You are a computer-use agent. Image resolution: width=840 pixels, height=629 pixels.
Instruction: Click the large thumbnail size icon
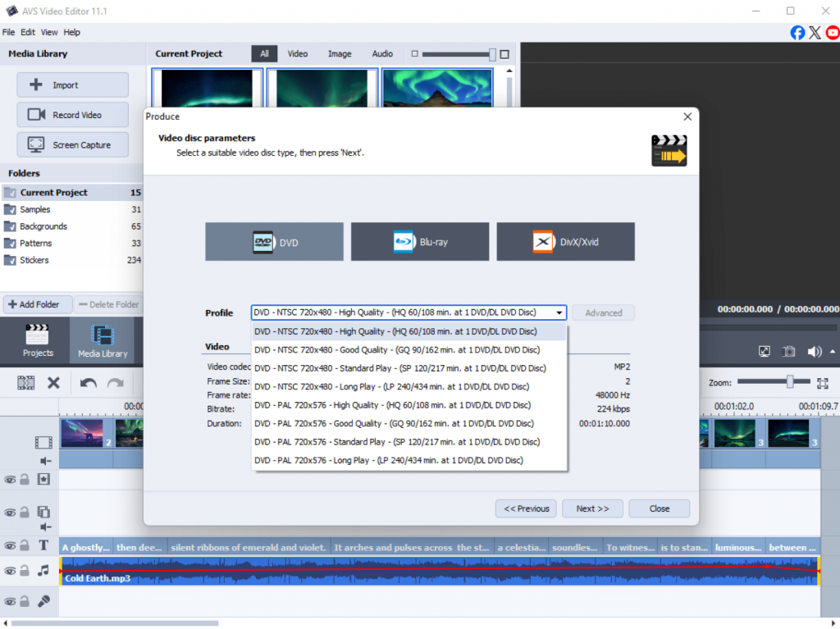[504, 54]
